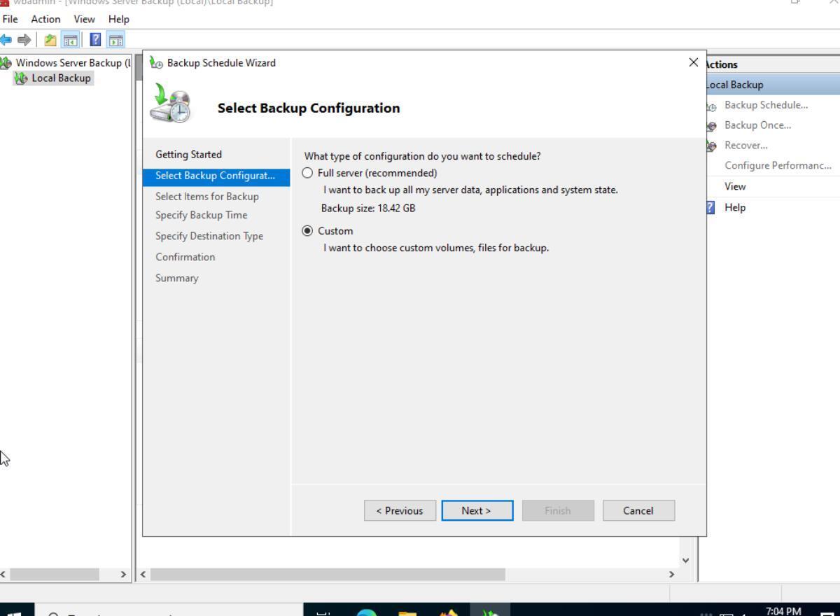
Task: Click Configure Performance in Actions pane
Action: pyautogui.click(x=778, y=166)
